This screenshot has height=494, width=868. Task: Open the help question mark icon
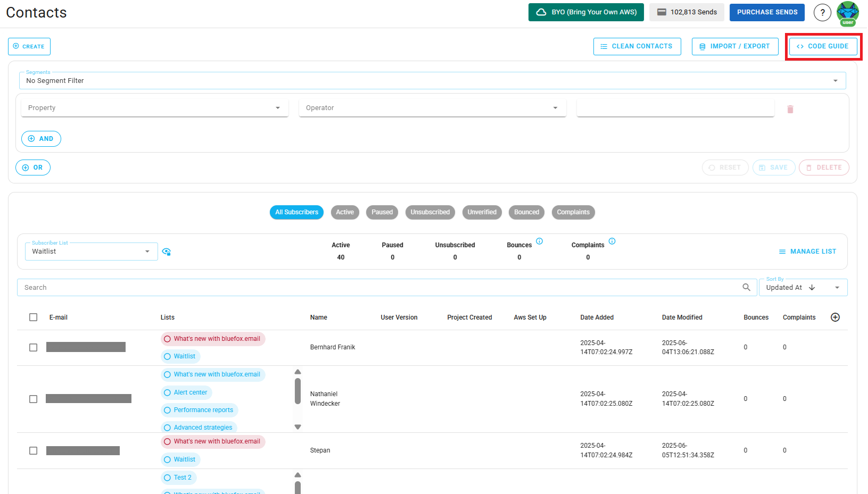click(x=822, y=12)
